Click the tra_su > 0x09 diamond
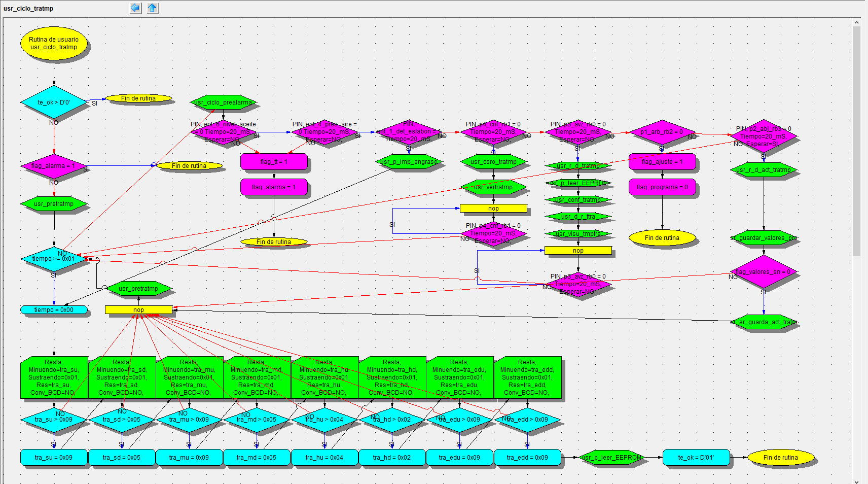 pyautogui.click(x=54, y=420)
